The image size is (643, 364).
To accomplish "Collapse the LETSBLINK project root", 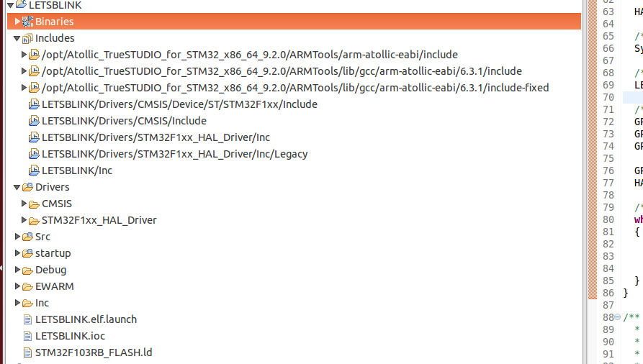I will click(x=11, y=5).
